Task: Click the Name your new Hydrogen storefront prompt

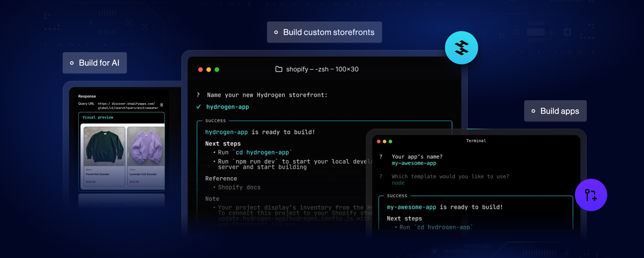Action: coord(267,95)
